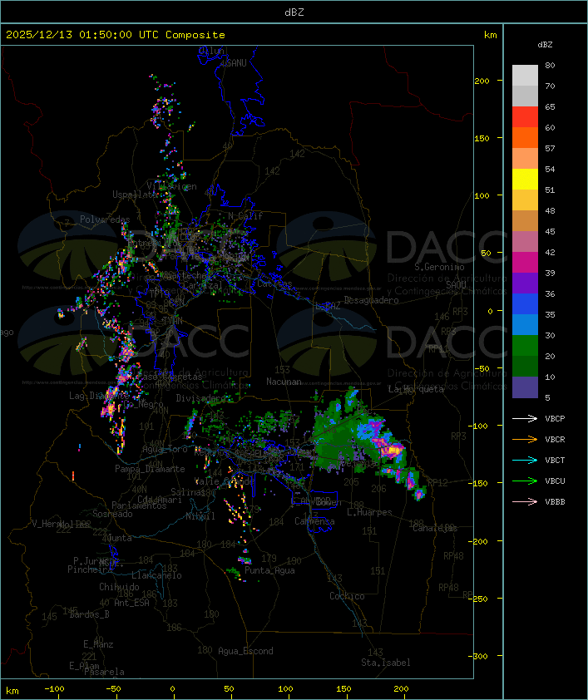Click the Cochico place label
The width and height of the screenshot is (588, 700).
[347, 596]
